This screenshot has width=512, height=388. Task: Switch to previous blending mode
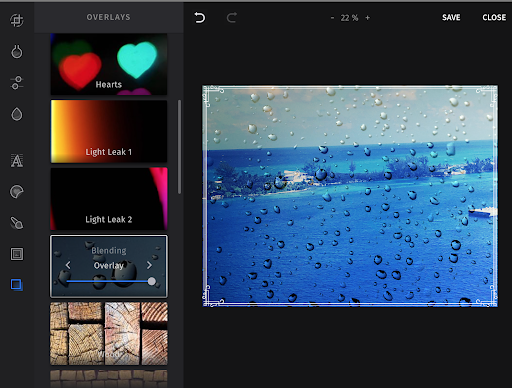[x=68, y=265]
